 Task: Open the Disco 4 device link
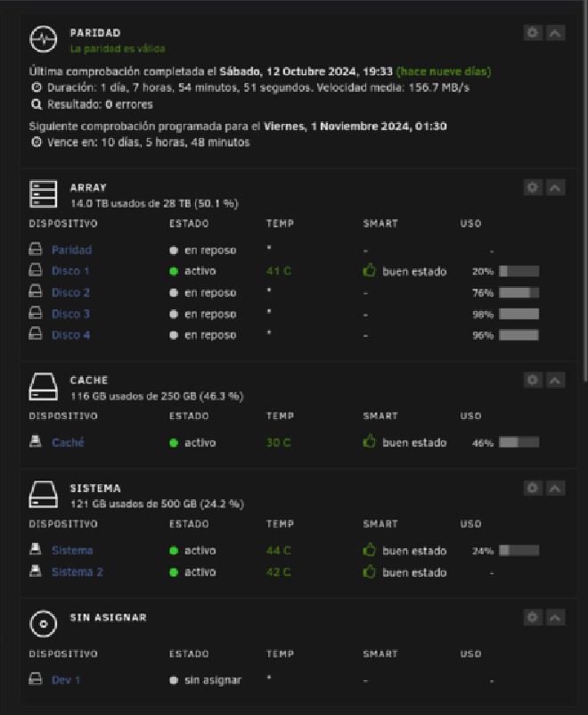pyautogui.click(x=70, y=335)
